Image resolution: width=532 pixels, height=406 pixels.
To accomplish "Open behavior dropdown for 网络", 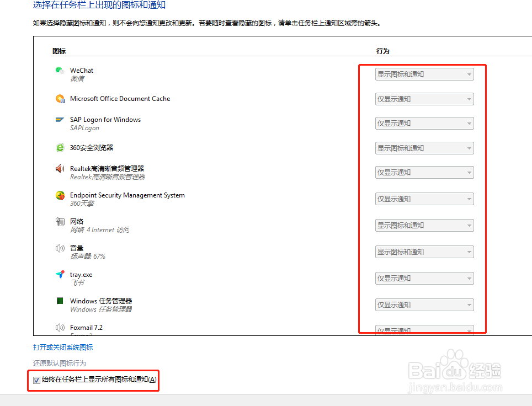I will pyautogui.click(x=424, y=226).
